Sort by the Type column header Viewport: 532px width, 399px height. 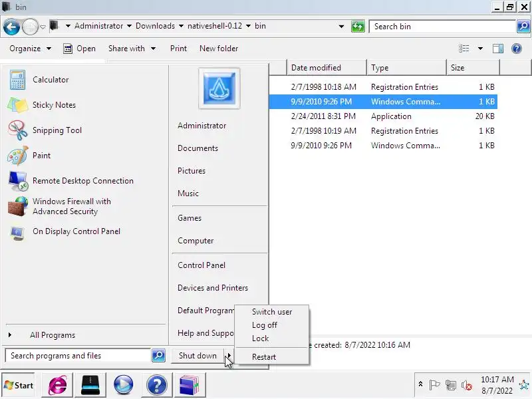click(x=406, y=68)
